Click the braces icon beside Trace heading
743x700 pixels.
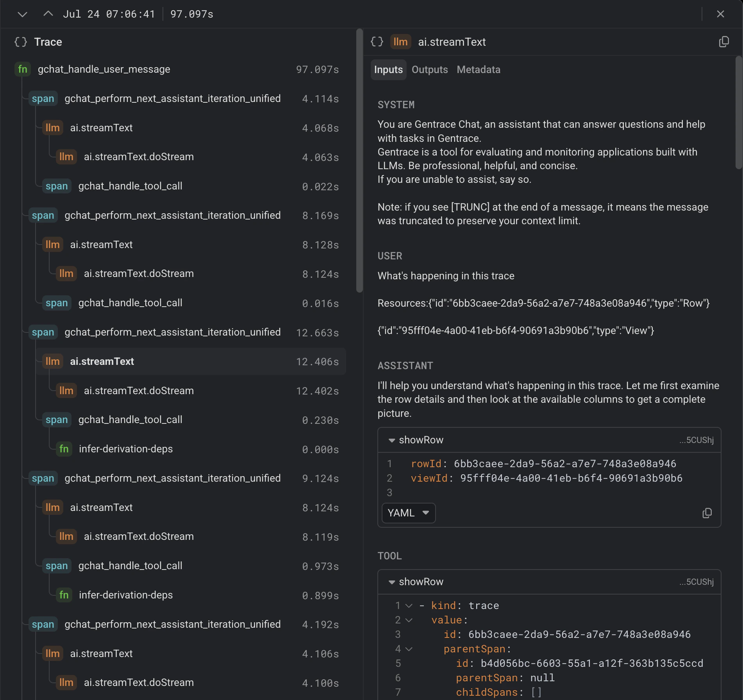pos(21,42)
